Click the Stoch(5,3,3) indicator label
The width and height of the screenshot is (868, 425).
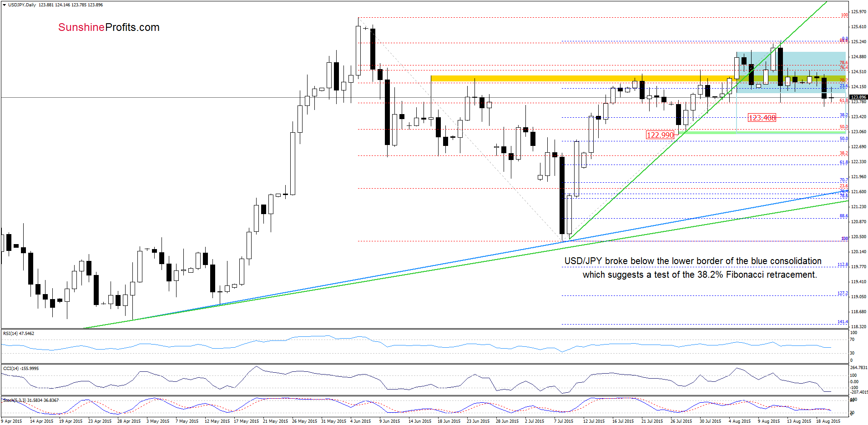(x=15, y=400)
